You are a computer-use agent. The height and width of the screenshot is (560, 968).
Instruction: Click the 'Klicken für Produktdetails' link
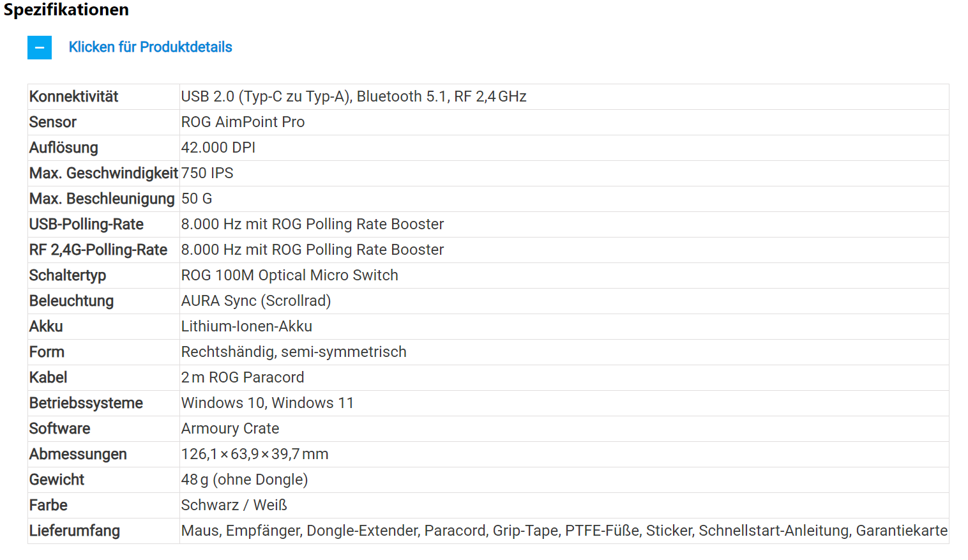(150, 47)
